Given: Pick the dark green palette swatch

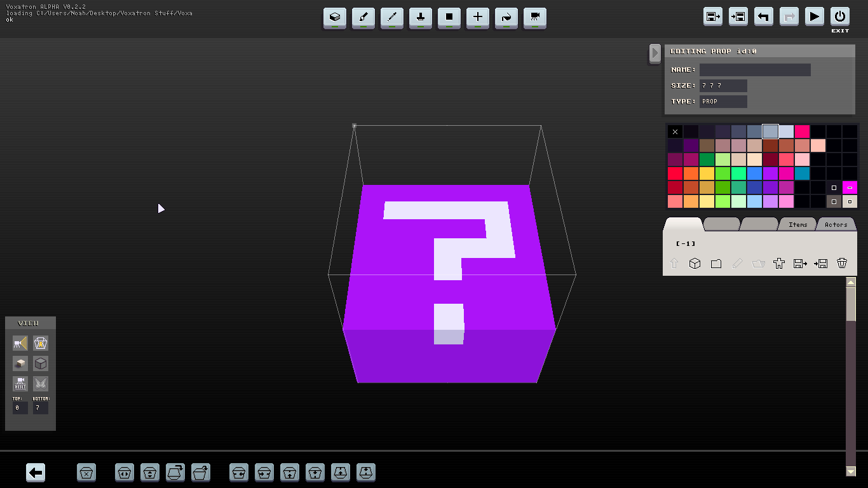Looking at the screenshot, I should tap(707, 159).
